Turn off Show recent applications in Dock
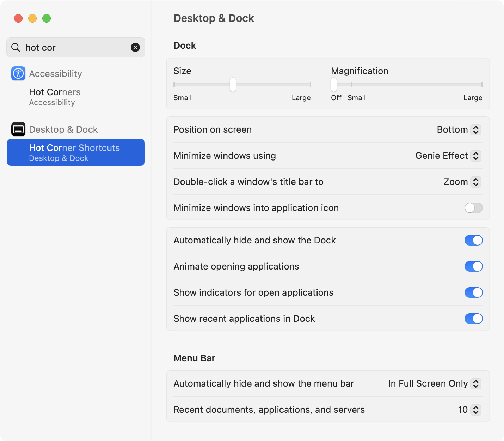Image resolution: width=504 pixels, height=441 pixels. (x=473, y=319)
